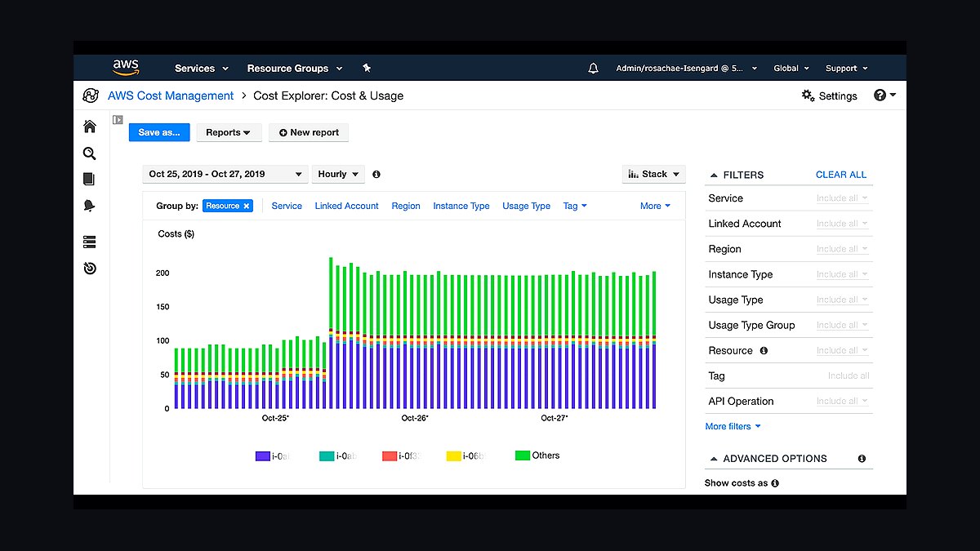Open Usage Type filter Include all dropdown
Image resolution: width=980 pixels, height=551 pixels.
843,300
